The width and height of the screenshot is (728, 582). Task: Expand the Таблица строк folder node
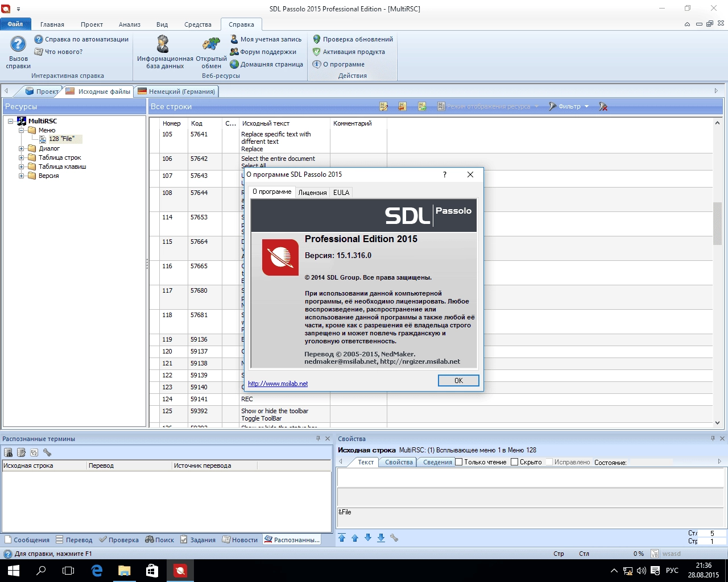click(22, 157)
